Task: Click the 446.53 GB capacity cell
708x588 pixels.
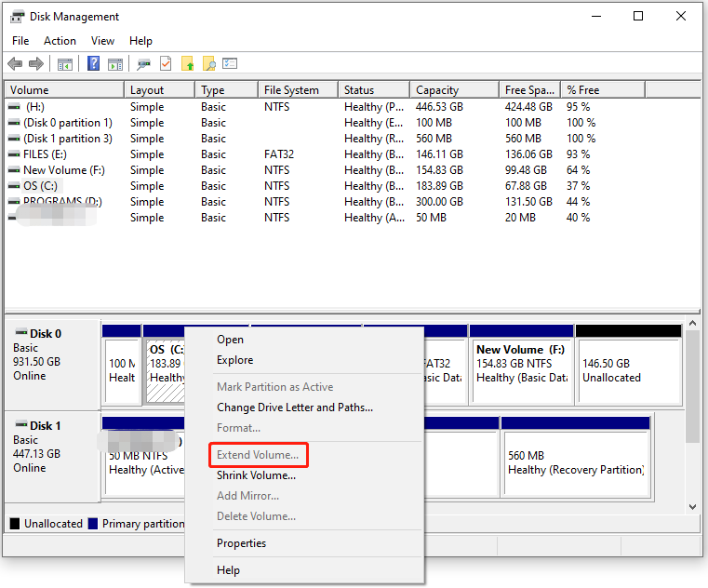Action: [439, 107]
